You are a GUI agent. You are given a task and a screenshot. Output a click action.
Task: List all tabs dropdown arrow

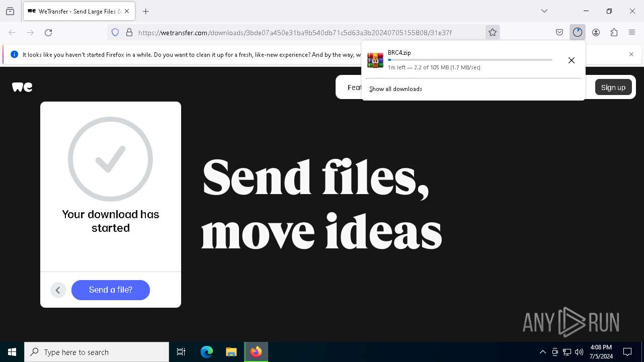[544, 11]
